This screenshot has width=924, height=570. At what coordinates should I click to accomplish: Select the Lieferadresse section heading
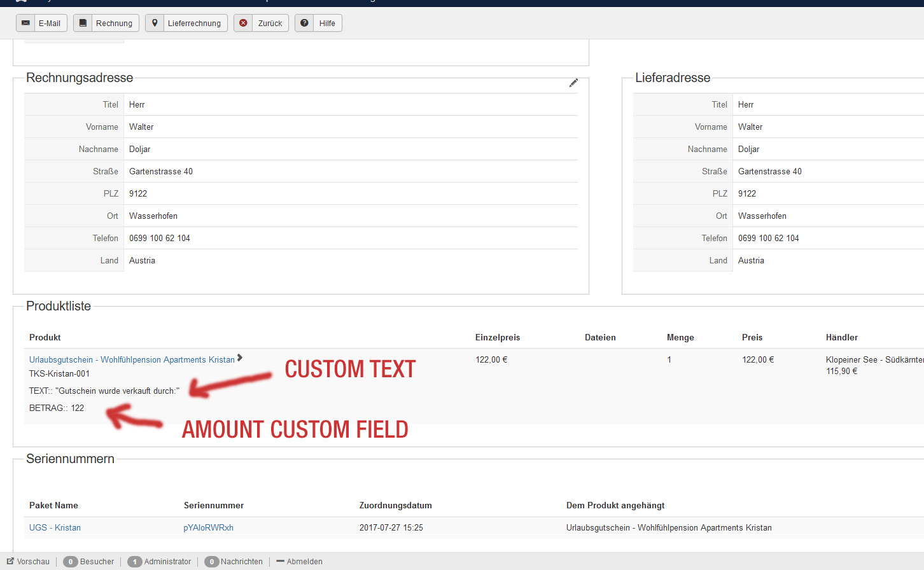tap(673, 78)
